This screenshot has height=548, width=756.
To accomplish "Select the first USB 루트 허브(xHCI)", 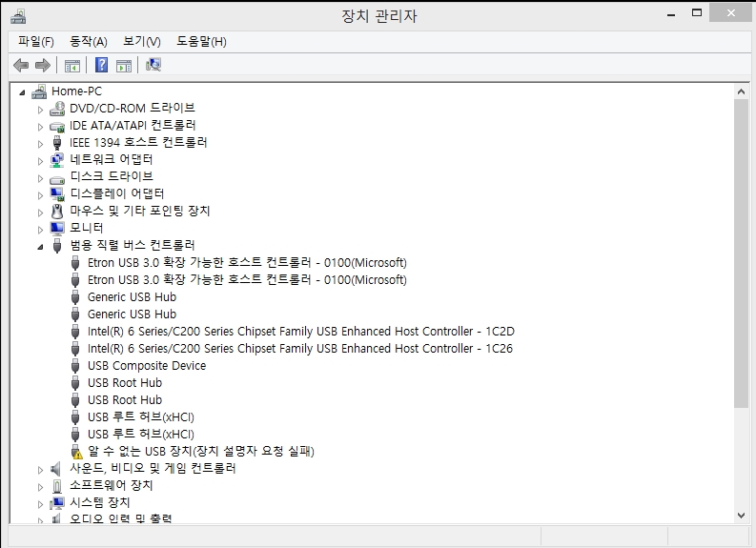I will click(x=141, y=416).
